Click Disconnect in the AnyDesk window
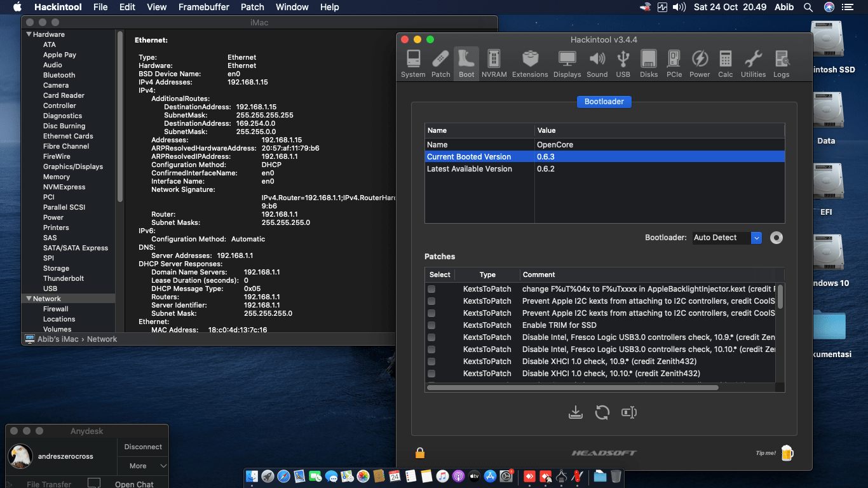 pos(142,447)
